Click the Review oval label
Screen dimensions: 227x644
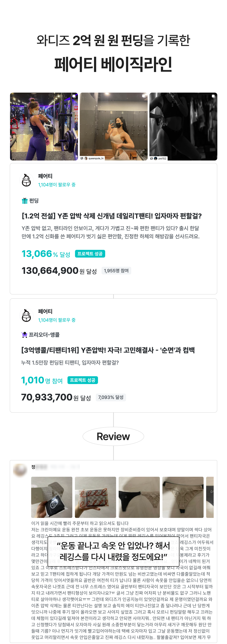113,437
